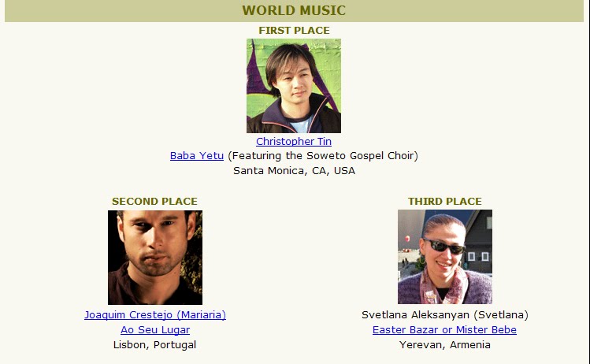Click the Yerevan, Armenia location text

[x=445, y=345]
